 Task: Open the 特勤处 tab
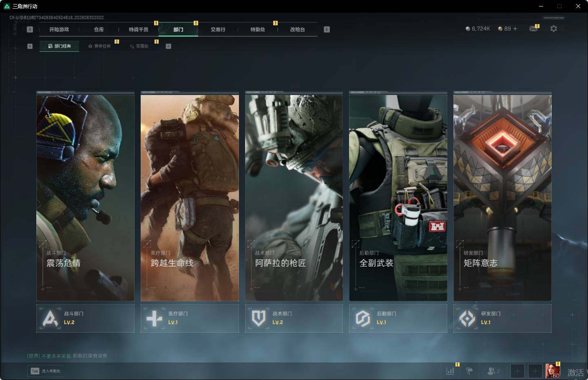(258, 29)
